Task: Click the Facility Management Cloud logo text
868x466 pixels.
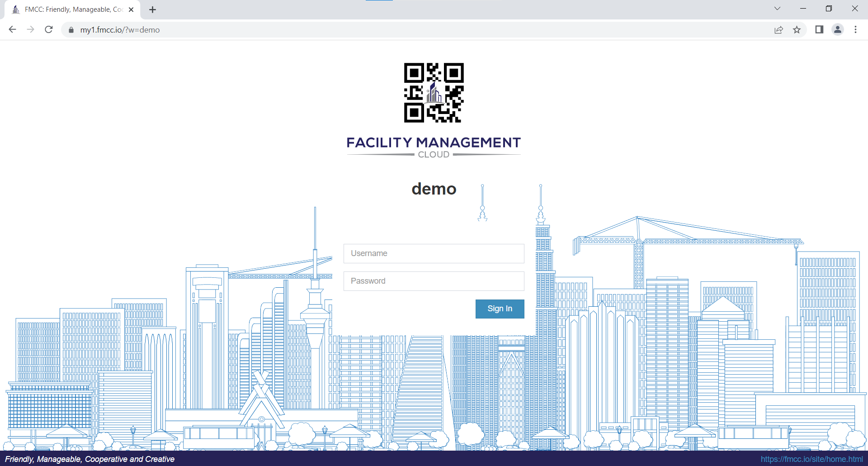Action: [x=434, y=147]
